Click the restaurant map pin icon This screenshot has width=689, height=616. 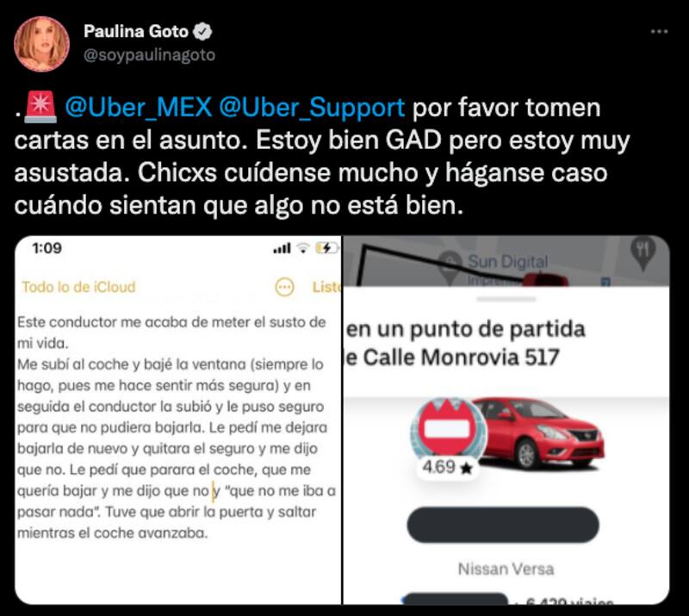point(642,252)
